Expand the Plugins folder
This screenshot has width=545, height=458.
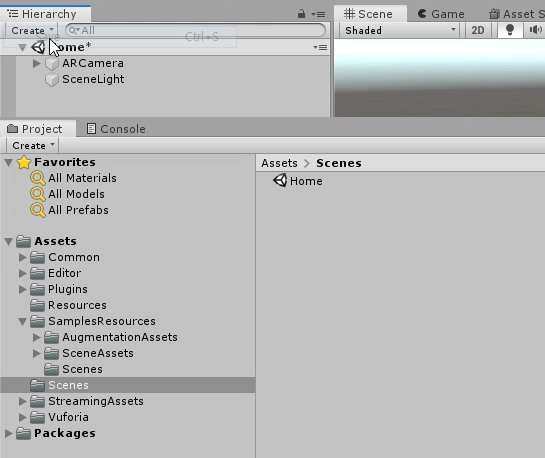(x=23, y=289)
